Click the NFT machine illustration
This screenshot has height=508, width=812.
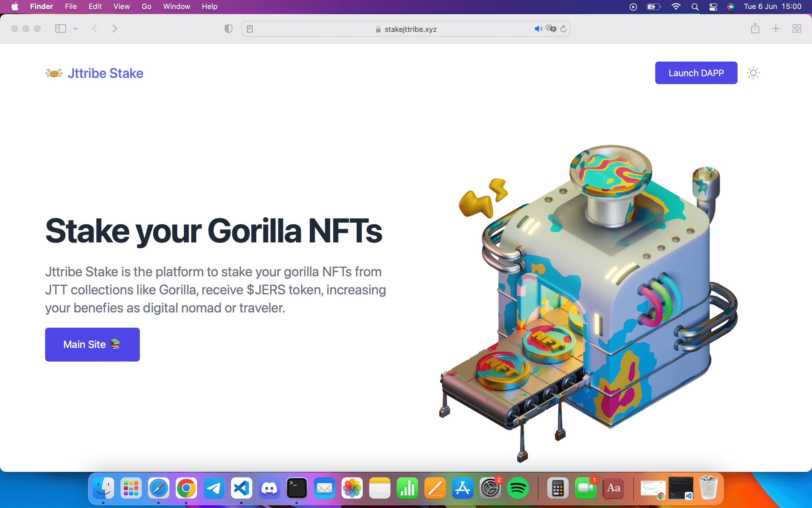[x=589, y=303]
